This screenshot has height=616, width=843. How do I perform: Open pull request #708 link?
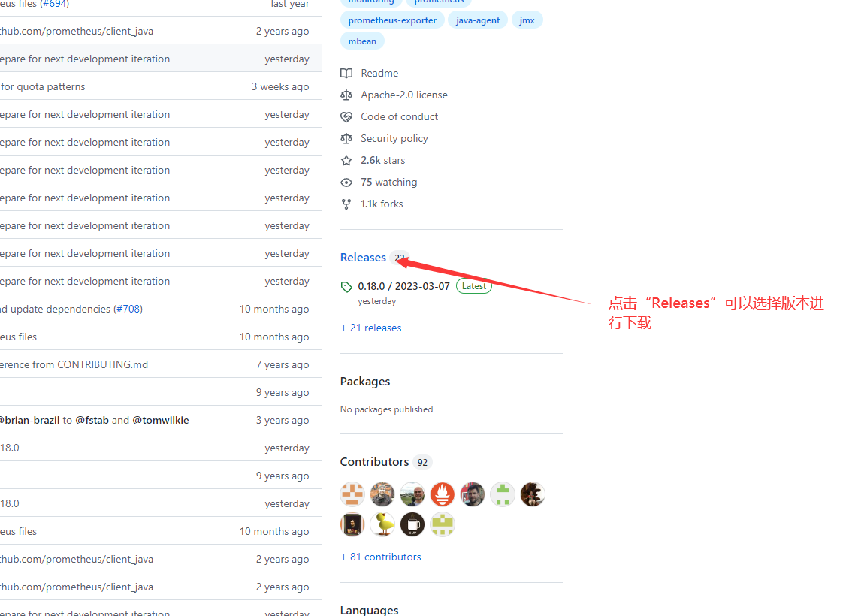click(x=128, y=309)
